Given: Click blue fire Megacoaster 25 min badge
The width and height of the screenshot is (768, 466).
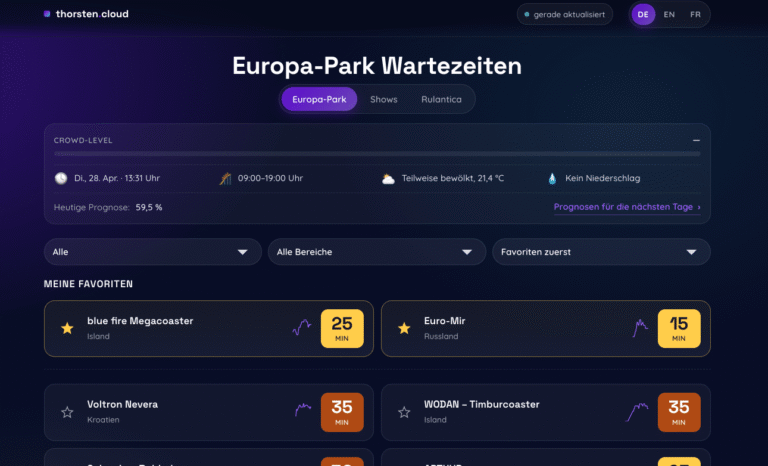Looking at the screenshot, I should pos(342,328).
